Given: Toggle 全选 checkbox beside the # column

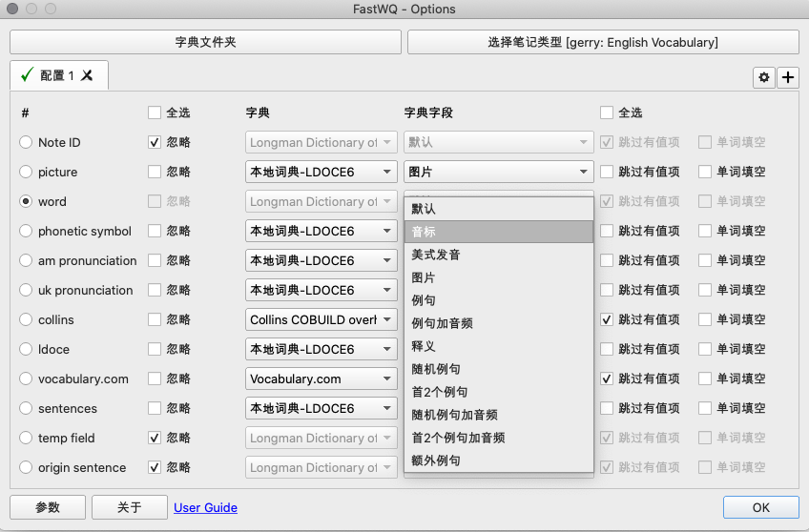Looking at the screenshot, I should coord(155,113).
